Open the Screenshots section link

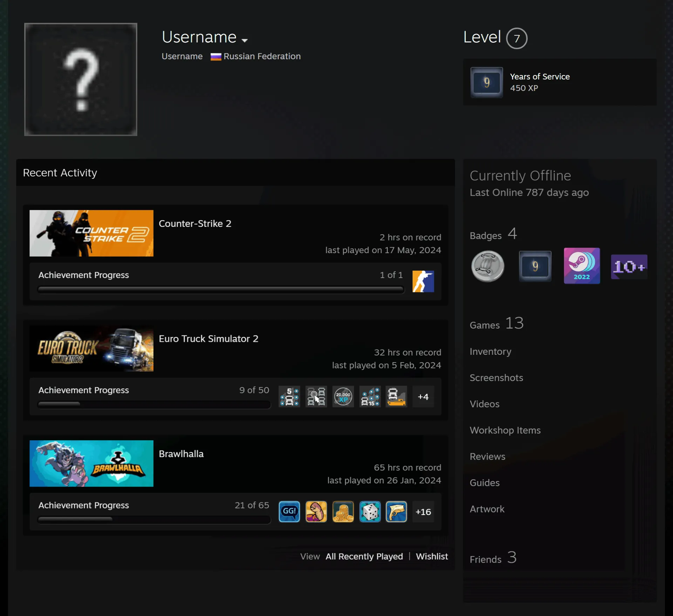click(496, 378)
